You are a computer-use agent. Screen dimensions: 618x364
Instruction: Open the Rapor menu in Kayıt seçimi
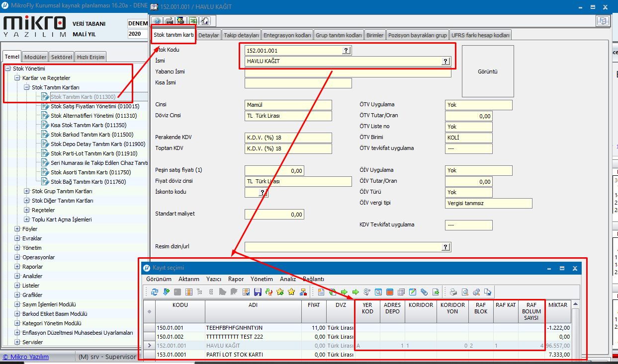(x=236, y=279)
